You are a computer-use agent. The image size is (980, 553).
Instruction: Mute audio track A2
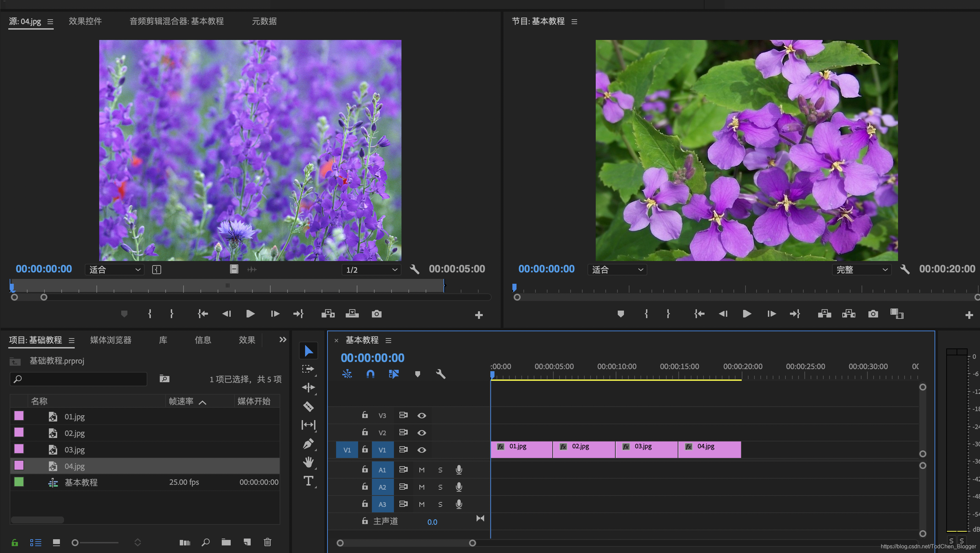pyautogui.click(x=421, y=487)
